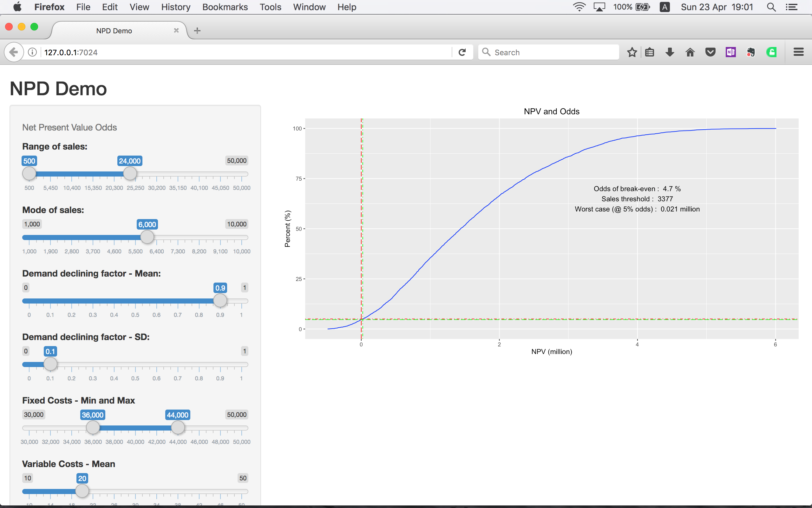This screenshot has width=812, height=508.
Task: Click the Net Present Value Odds panel title
Action: click(x=69, y=127)
